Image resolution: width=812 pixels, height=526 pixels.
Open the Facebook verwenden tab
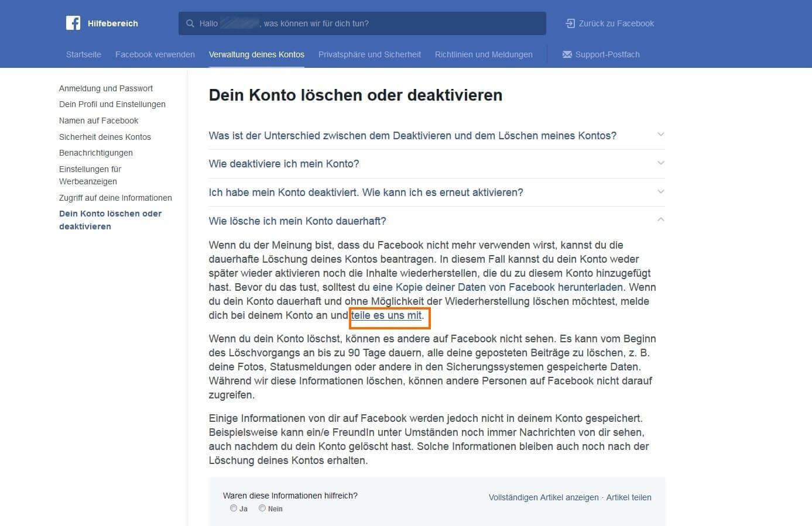[155, 54]
